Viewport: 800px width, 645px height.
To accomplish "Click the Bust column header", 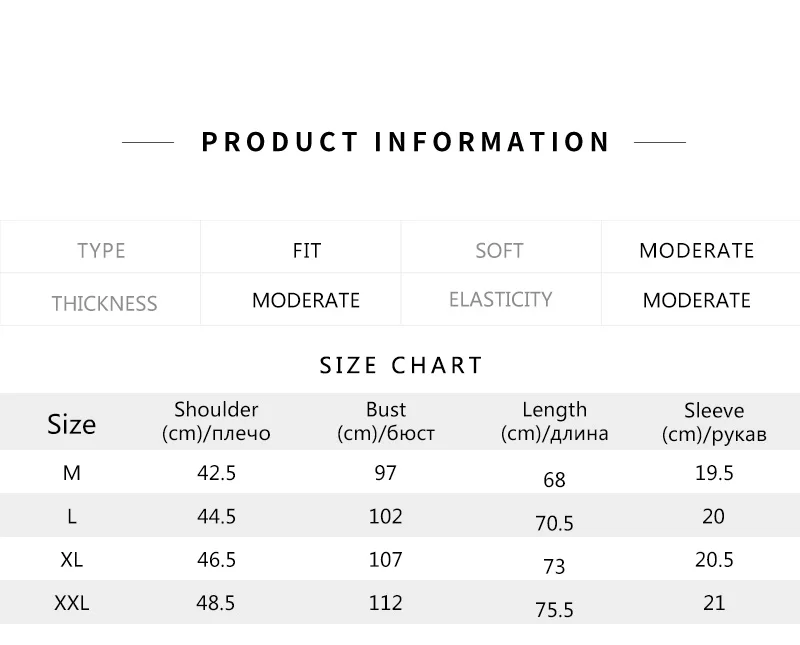I will pos(386,421).
